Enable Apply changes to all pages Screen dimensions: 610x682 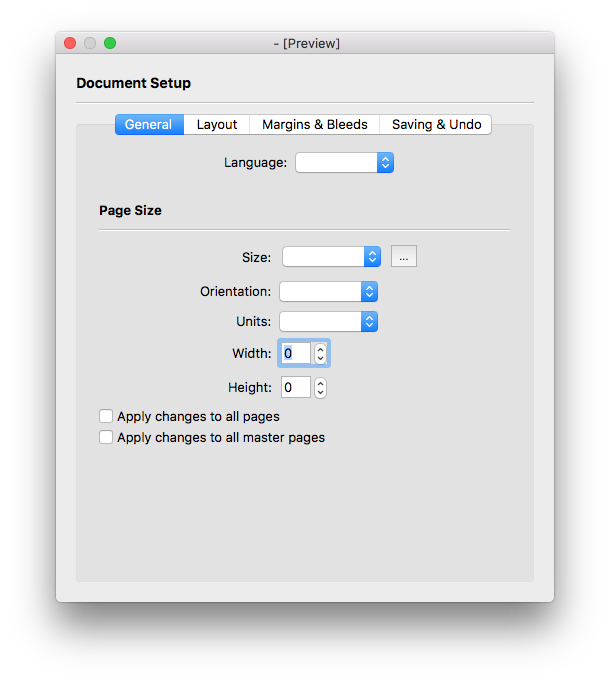pyautogui.click(x=106, y=416)
